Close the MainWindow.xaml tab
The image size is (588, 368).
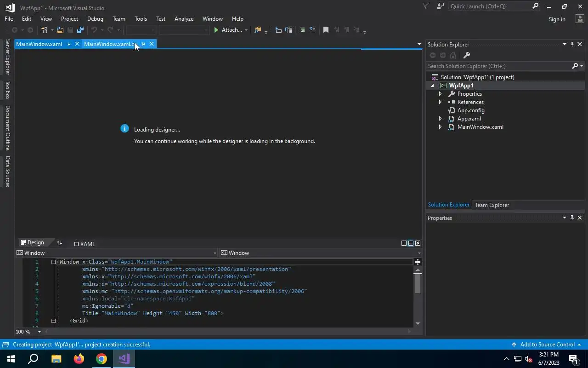(x=77, y=44)
